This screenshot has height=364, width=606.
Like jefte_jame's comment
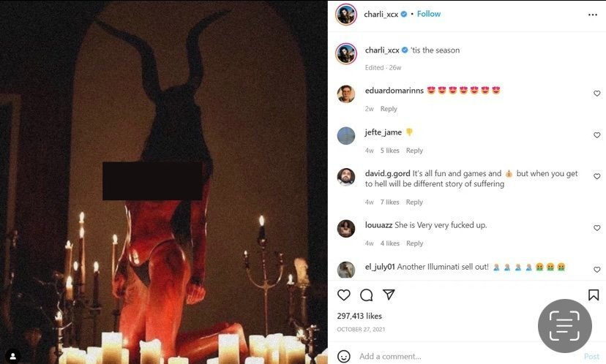(596, 135)
